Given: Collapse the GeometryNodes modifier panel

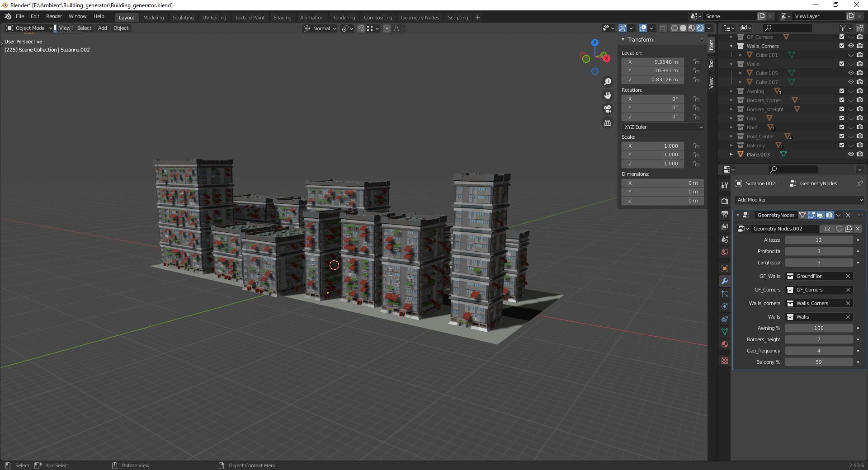Looking at the screenshot, I should pyautogui.click(x=738, y=215).
